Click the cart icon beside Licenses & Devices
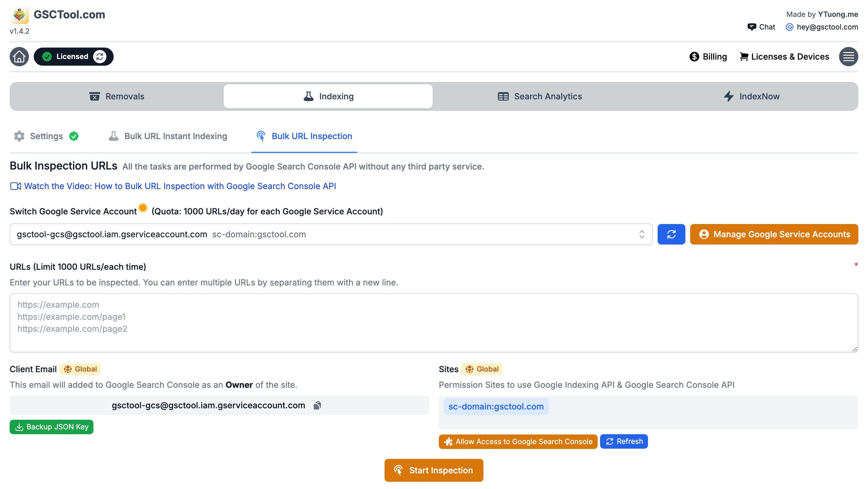 [744, 57]
